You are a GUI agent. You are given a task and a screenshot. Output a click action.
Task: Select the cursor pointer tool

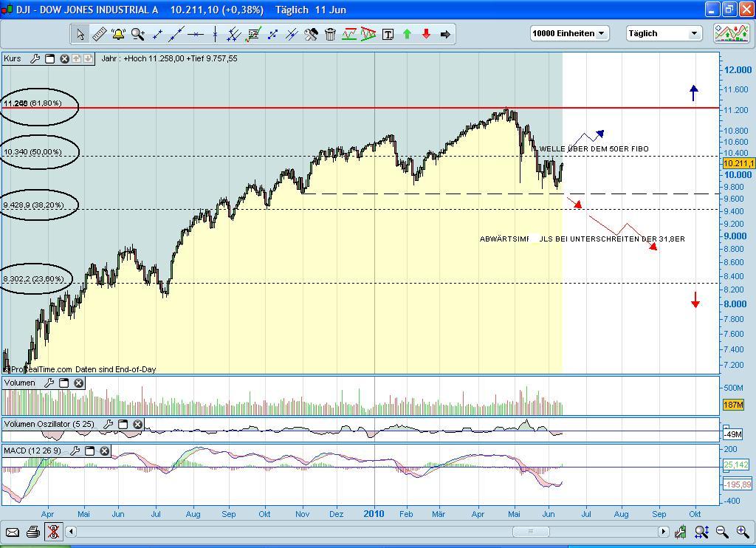(80, 34)
